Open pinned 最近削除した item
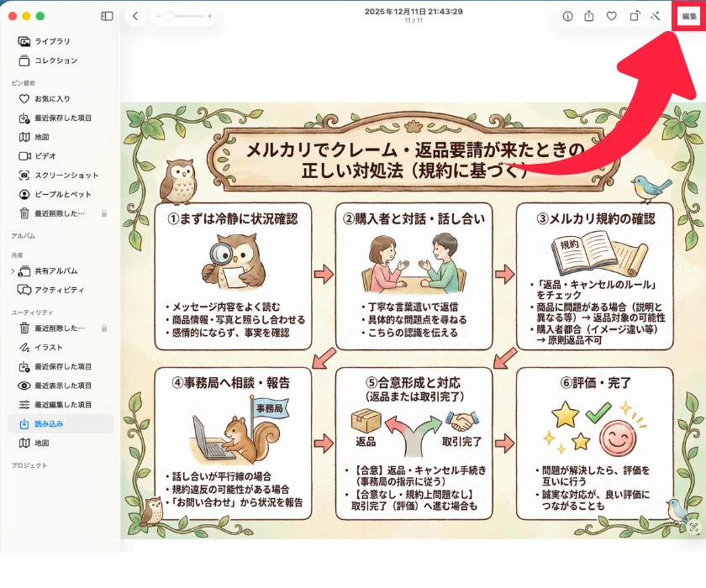706x588 pixels. point(61,213)
